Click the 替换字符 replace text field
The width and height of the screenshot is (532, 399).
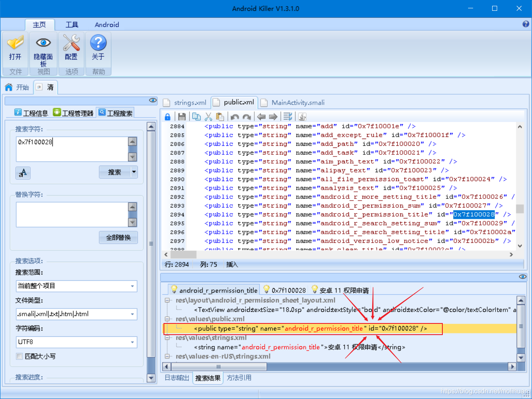(x=72, y=215)
